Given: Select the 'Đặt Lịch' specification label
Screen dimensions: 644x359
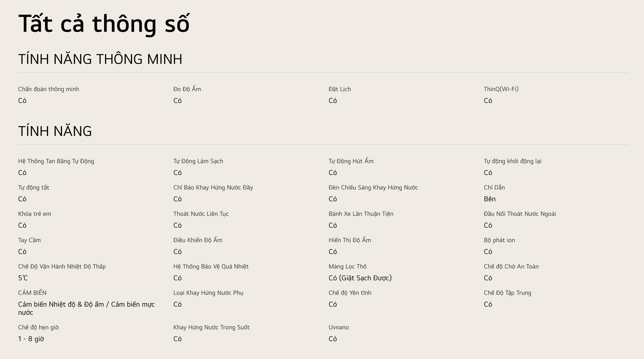Looking at the screenshot, I should tap(340, 89).
